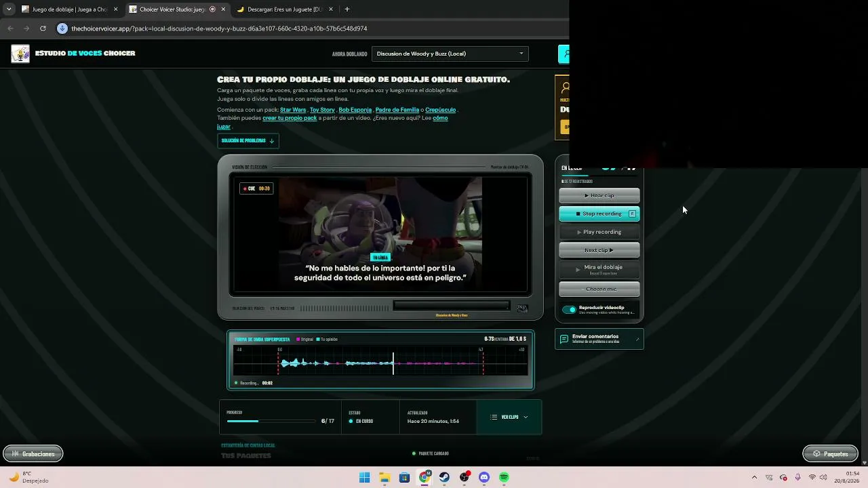Click the chat bubble icon beside Enviar comentarios
This screenshot has width=868, height=488.
click(564, 339)
